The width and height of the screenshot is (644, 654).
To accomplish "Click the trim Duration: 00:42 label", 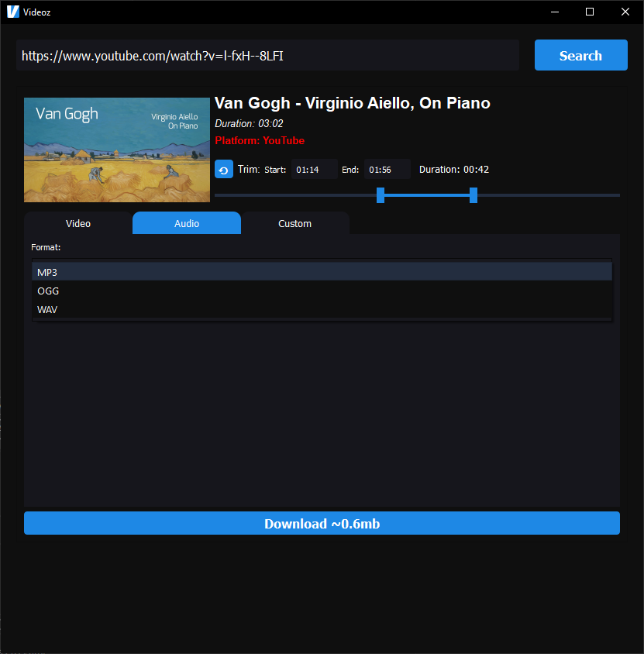I will [x=454, y=170].
